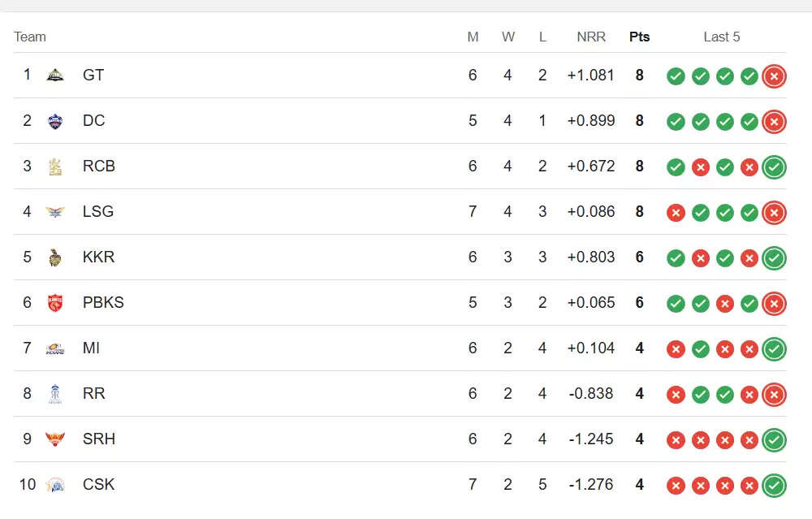Click CSK's latest win result icon
Image resolution: width=812 pixels, height=519 pixels.
(774, 485)
